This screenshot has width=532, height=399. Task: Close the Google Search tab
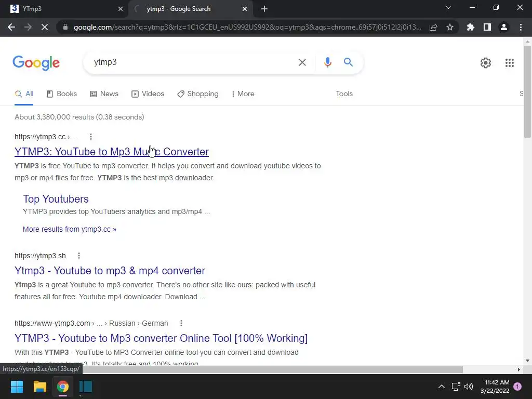(x=245, y=9)
